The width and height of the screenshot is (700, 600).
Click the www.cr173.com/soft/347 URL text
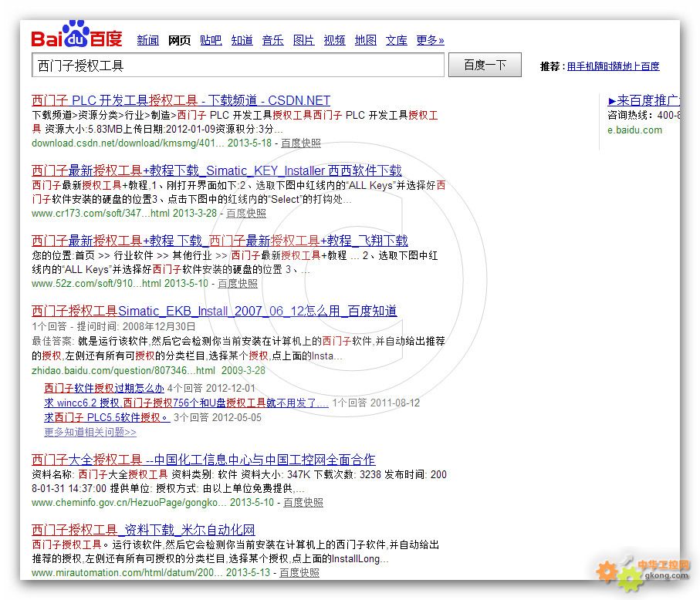tap(100, 213)
